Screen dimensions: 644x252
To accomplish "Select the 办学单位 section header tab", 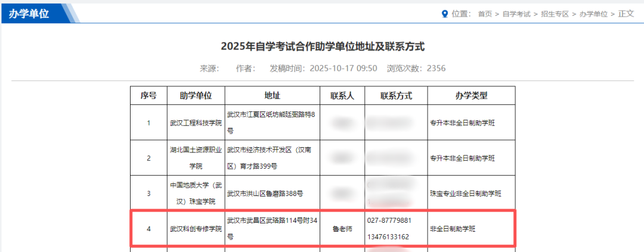I will 29,14.
